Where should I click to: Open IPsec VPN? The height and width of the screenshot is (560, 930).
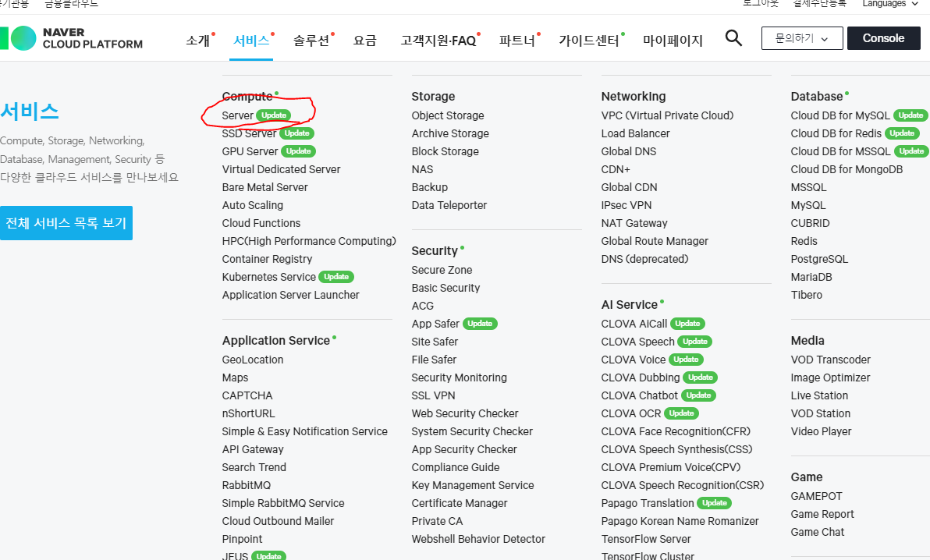tap(627, 205)
